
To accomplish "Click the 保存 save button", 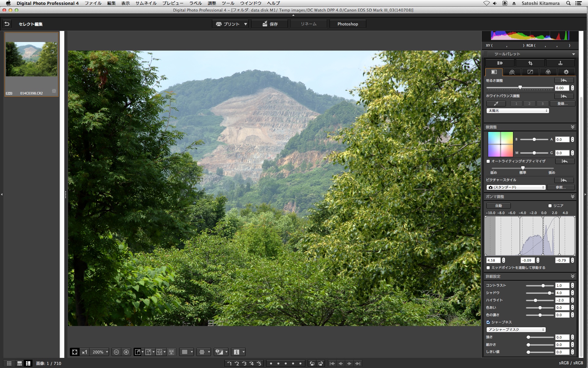I will [x=269, y=24].
